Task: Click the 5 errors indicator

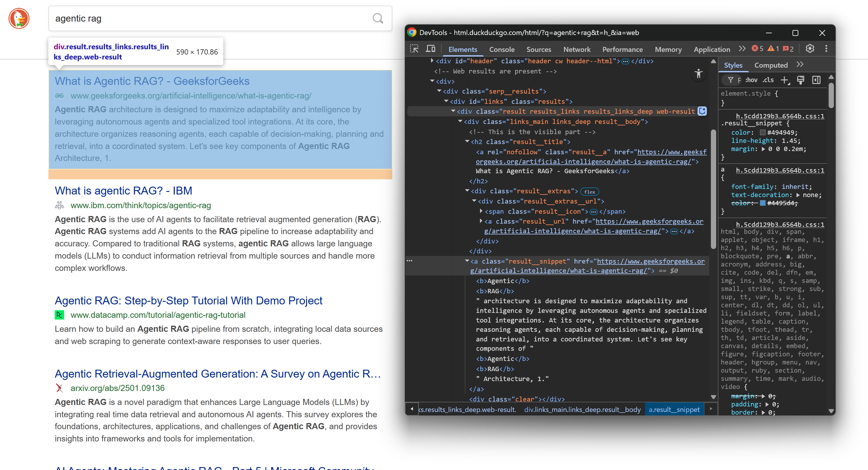Action: (x=758, y=49)
